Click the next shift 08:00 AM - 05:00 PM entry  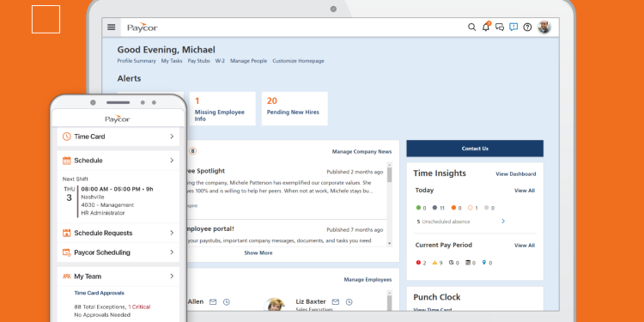click(117, 190)
